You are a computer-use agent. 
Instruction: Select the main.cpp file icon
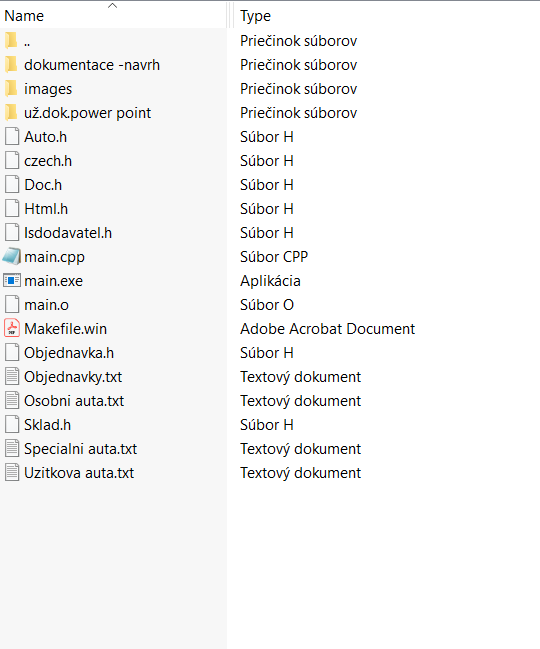pyautogui.click(x=12, y=257)
